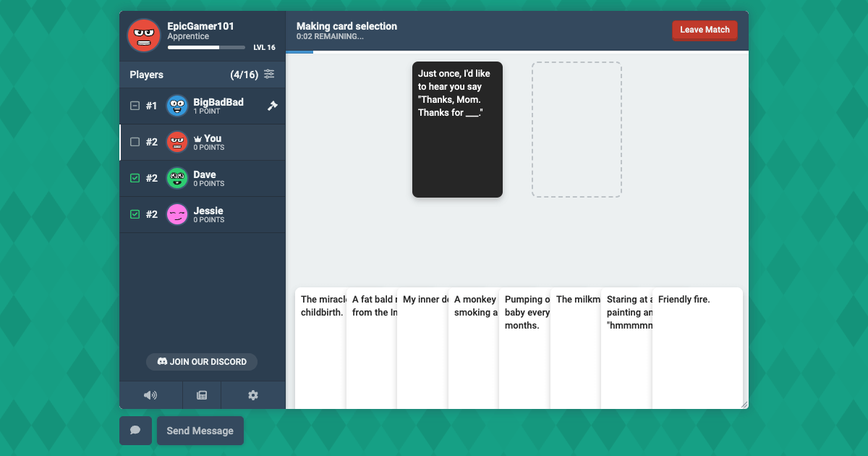Image resolution: width=868 pixels, height=456 pixels.
Task: Click the gavel icon next to BigBadBad
Action: (272, 106)
